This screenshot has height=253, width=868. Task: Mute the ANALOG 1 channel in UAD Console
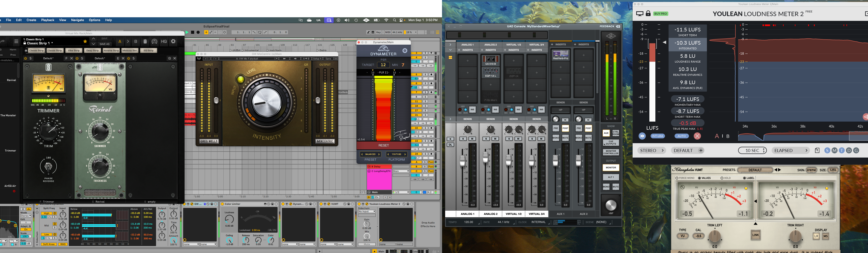coord(472,139)
